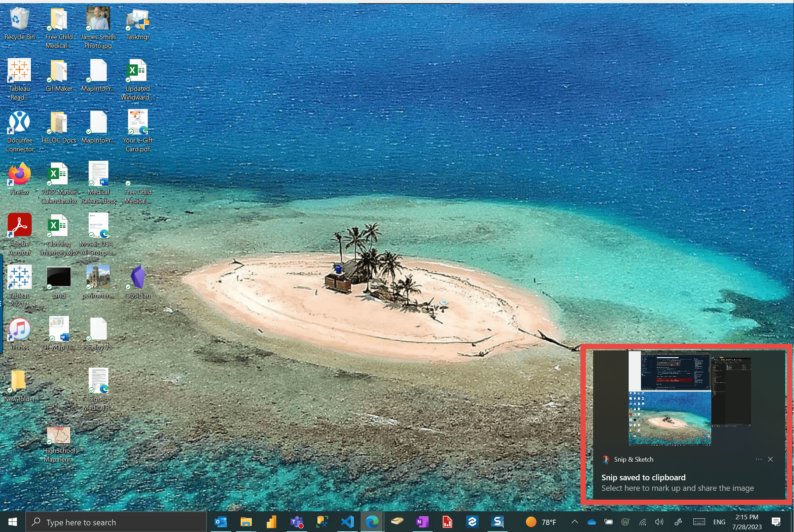Select the Firefox desktop shortcut
Image resolution: width=794 pixels, height=532 pixels.
click(20, 179)
